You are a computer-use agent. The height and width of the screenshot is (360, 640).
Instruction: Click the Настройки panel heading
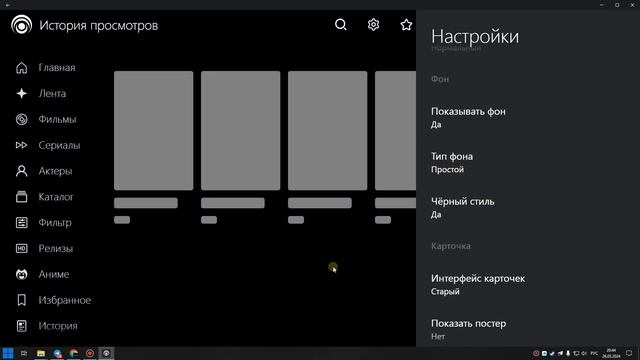[475, 36]
